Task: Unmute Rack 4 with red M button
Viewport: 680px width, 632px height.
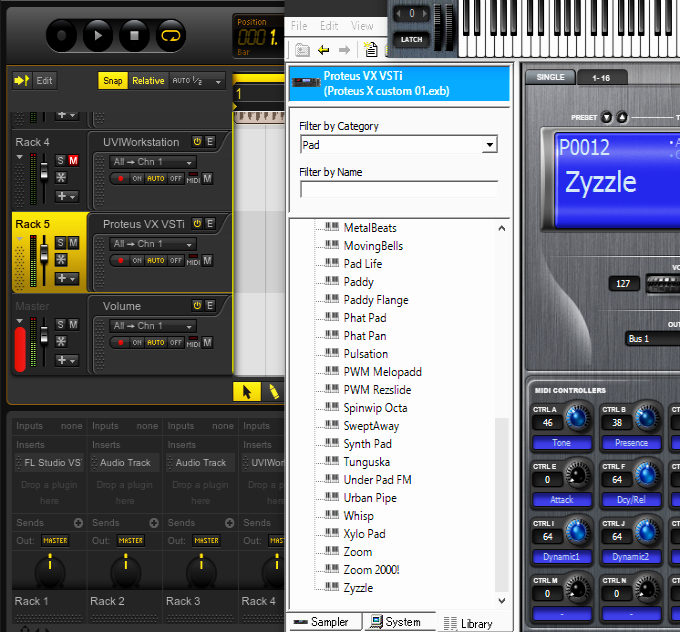Action: (x=73, y=161)
